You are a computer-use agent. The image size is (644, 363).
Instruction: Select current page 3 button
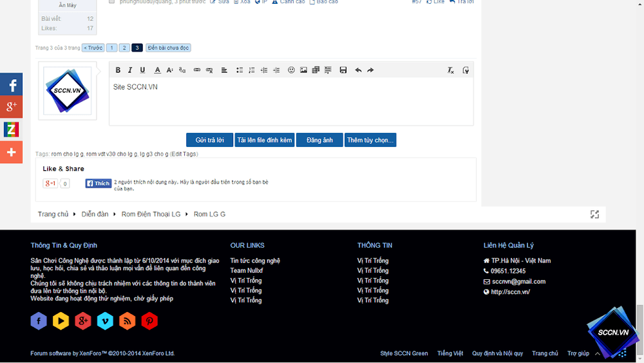137,48
